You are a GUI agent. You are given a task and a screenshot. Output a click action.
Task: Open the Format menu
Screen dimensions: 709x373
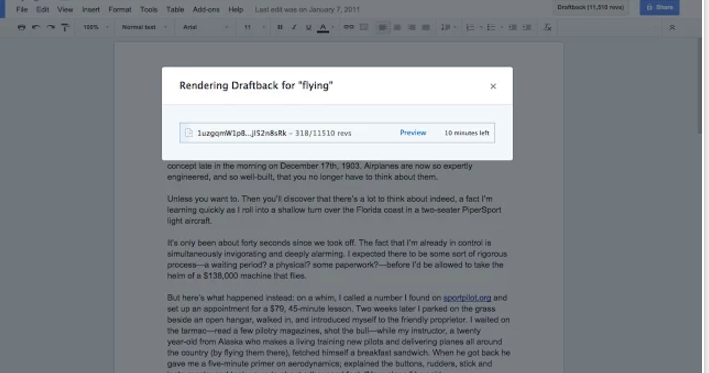[x=120, y=9]
